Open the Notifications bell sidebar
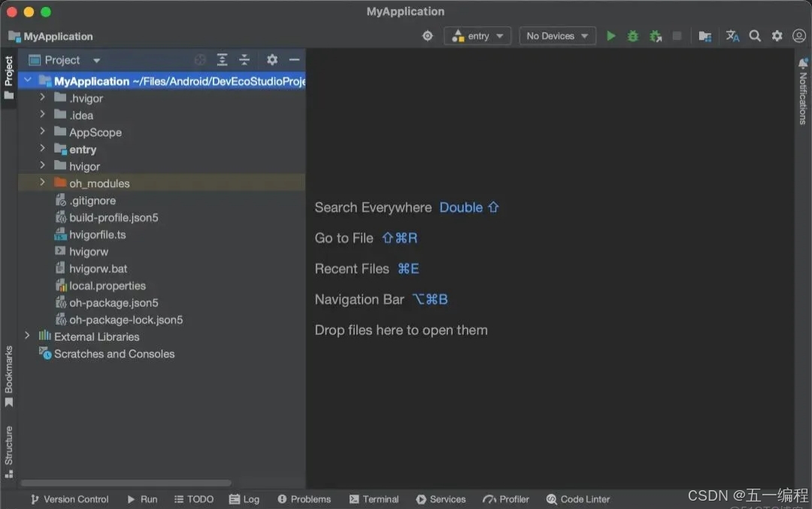The height and width of the screenshot is (509, 812). pos(803,91)
